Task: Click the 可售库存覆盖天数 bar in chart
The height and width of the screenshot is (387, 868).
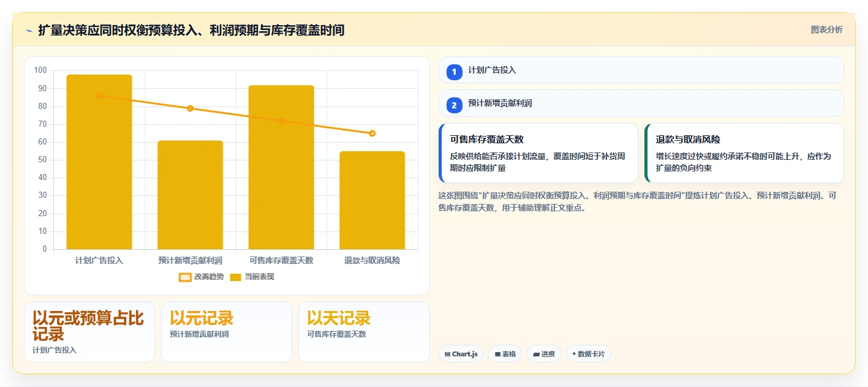Action: (281, 167)
